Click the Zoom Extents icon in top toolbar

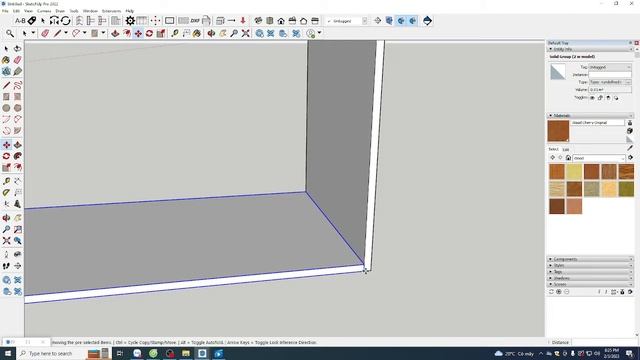[245, 33]
